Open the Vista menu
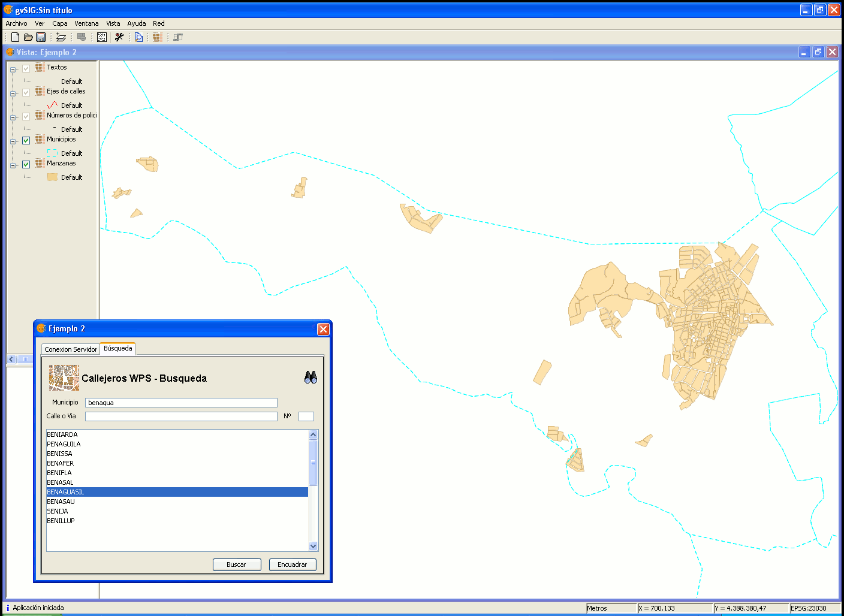The height and width of the screenshot is (616, 844). coord(113,23)
